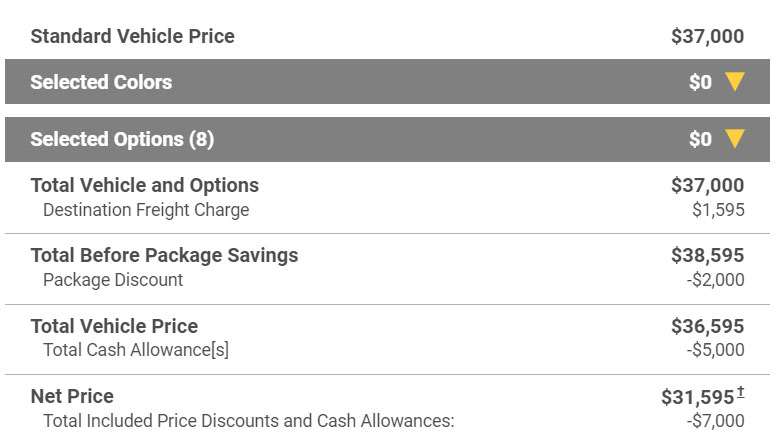
Task: Open the Selected Colors section header
Action: coord(388,82)
